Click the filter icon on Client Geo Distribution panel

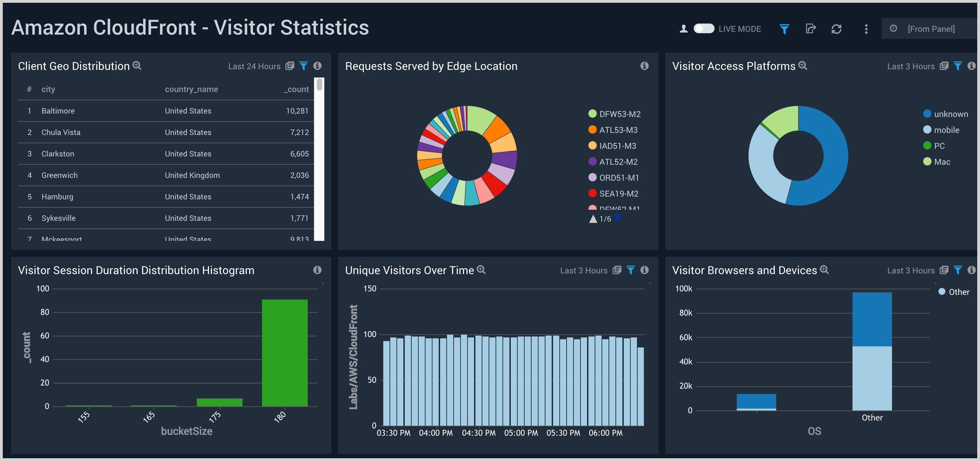point(304,66)
